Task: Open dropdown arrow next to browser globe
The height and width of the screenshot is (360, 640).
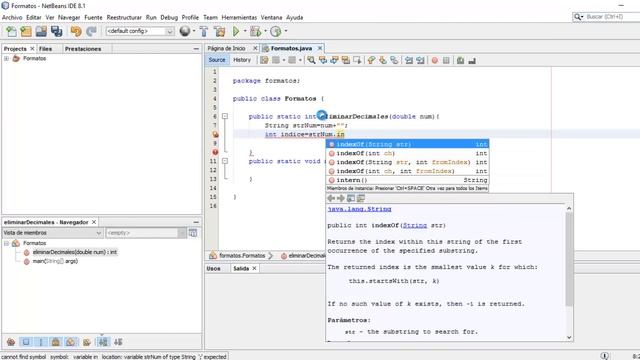Action: [193, 31]
